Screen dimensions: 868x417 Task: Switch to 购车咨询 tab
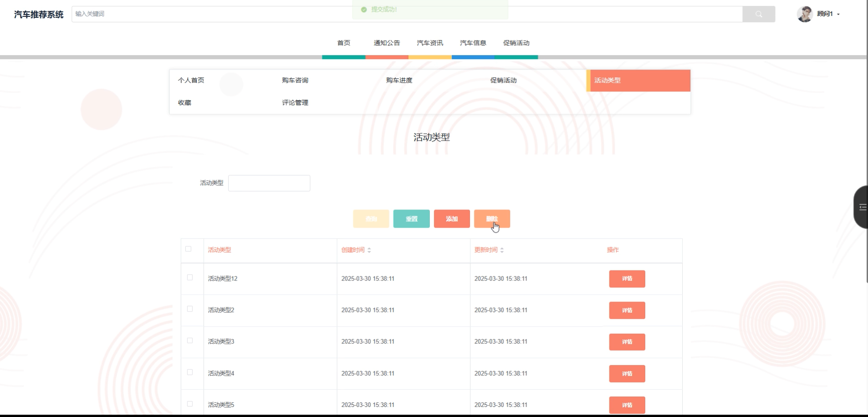tap(295, 80)
